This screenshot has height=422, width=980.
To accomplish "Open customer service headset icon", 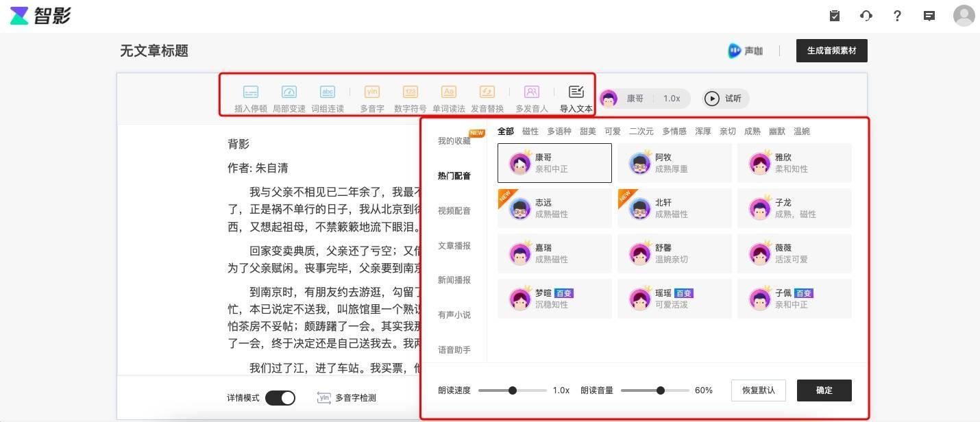I will (866, 16).
